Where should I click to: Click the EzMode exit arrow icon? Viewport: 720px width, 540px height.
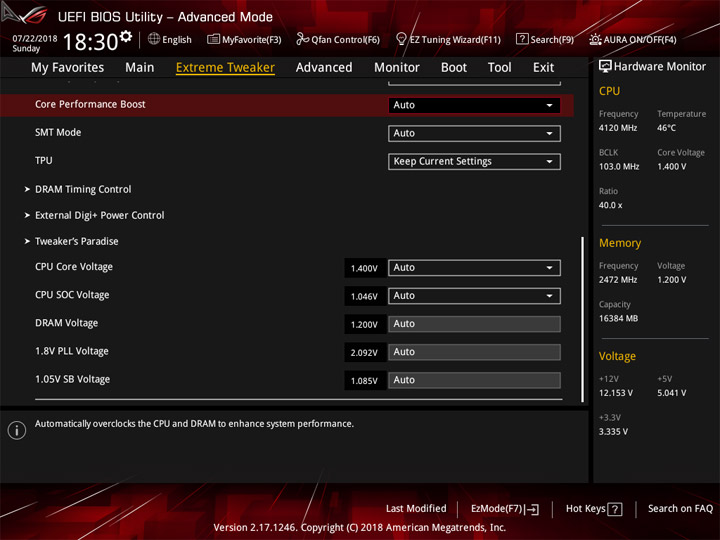[532, 509]
